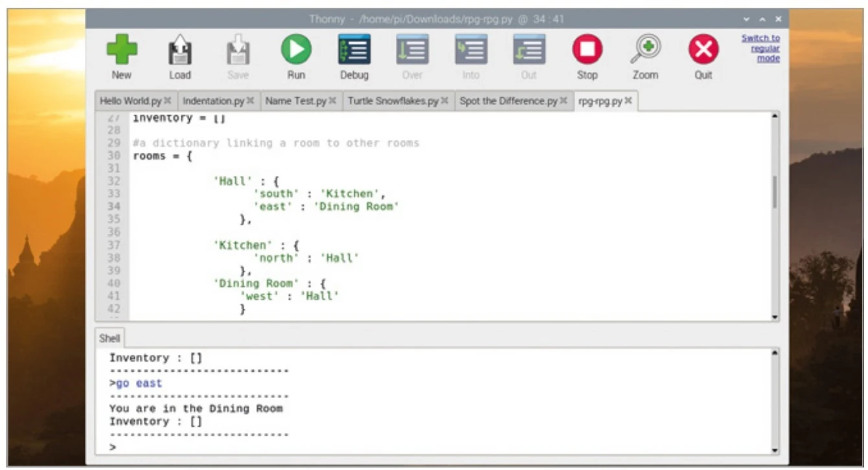Click the Step Over icon
Viewport: 868px width, 470px height.
412,50
